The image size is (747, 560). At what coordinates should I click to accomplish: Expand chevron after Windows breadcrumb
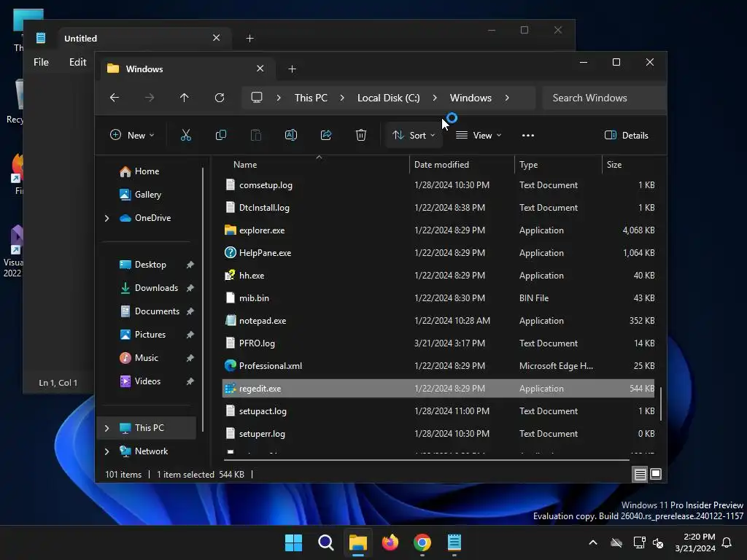[507, 98]
